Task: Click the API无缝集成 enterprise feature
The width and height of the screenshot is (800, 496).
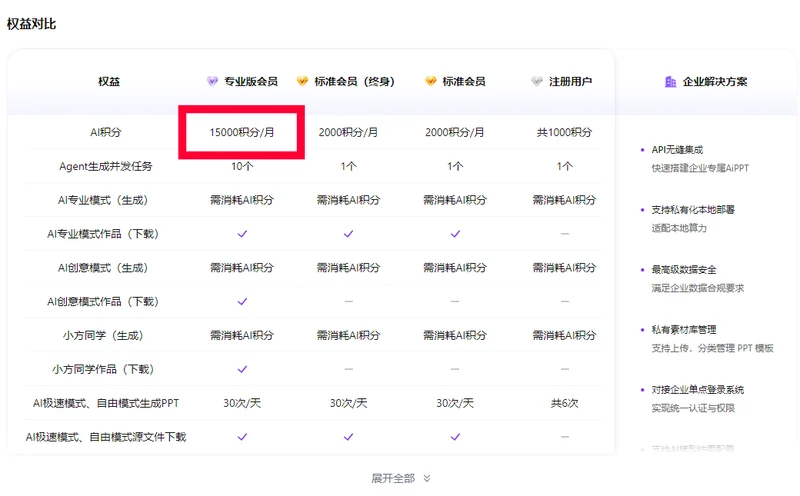Action: (x=677, y=150)
